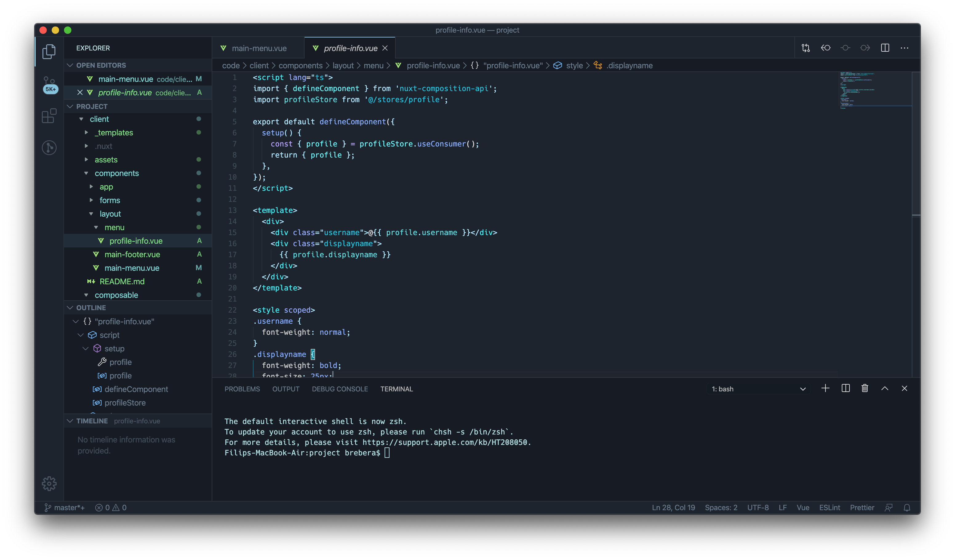Image resolution: width=955 pixels, height=560 pixels.
Task: Click the New Terminal plus icon
Action: [825, 388]
